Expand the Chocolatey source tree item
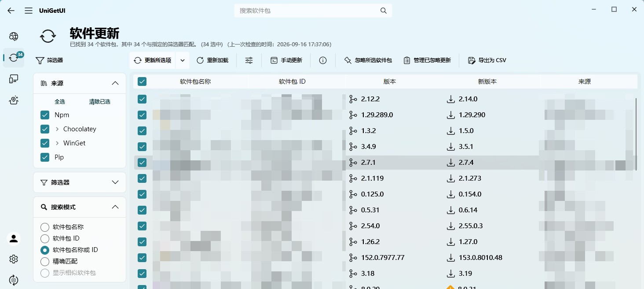The image size is (644, 289). click(57, 129)
